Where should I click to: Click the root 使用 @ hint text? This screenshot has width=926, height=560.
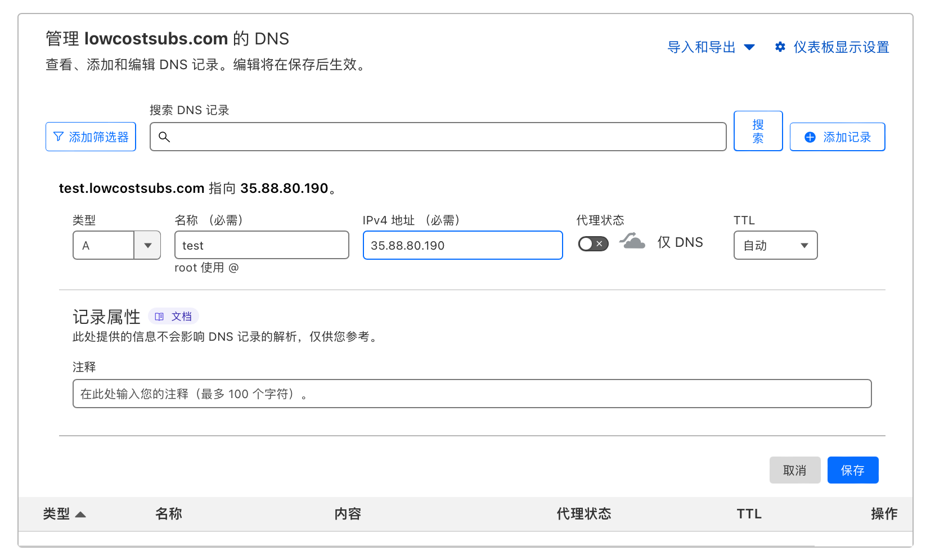pyautogui.click(x=206, y=268)
